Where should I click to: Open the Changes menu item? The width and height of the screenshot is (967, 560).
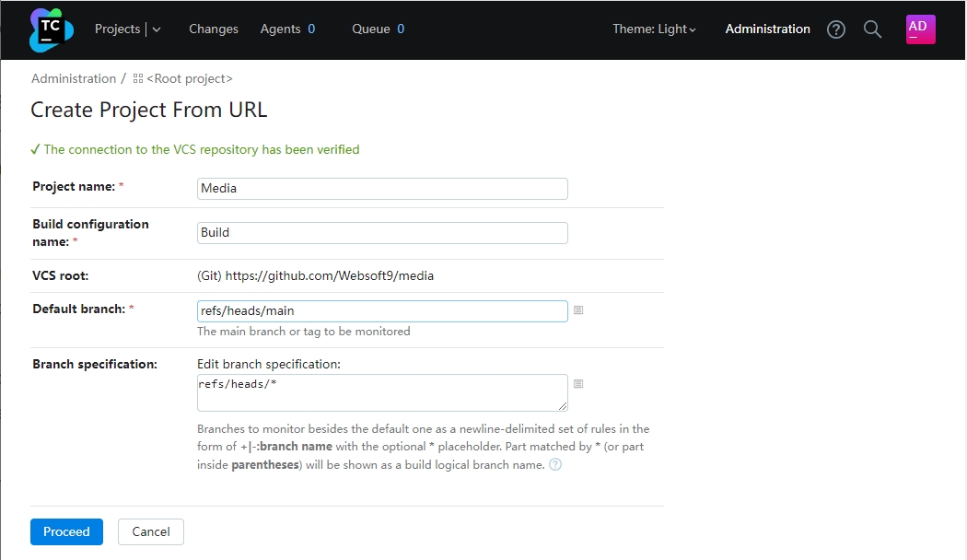[x=214, y=29]
